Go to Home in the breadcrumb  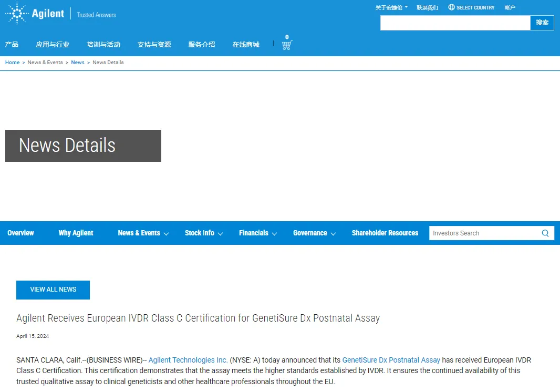point(13,62)
